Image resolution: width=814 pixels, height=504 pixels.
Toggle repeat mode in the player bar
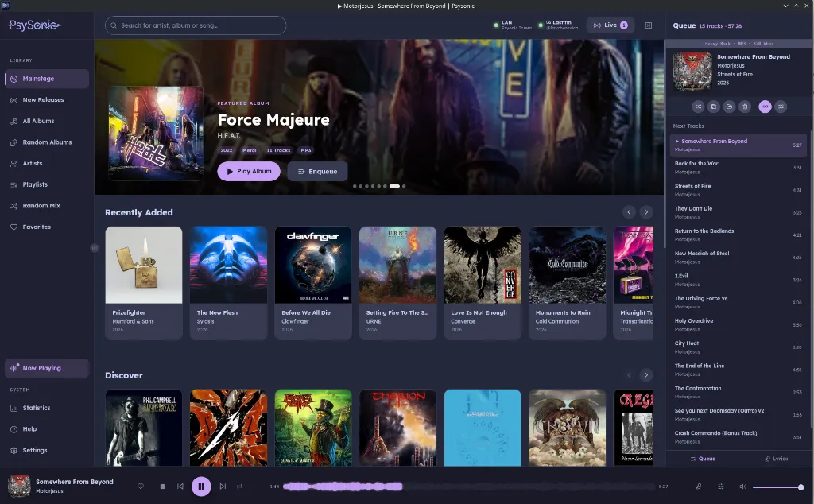240,487
